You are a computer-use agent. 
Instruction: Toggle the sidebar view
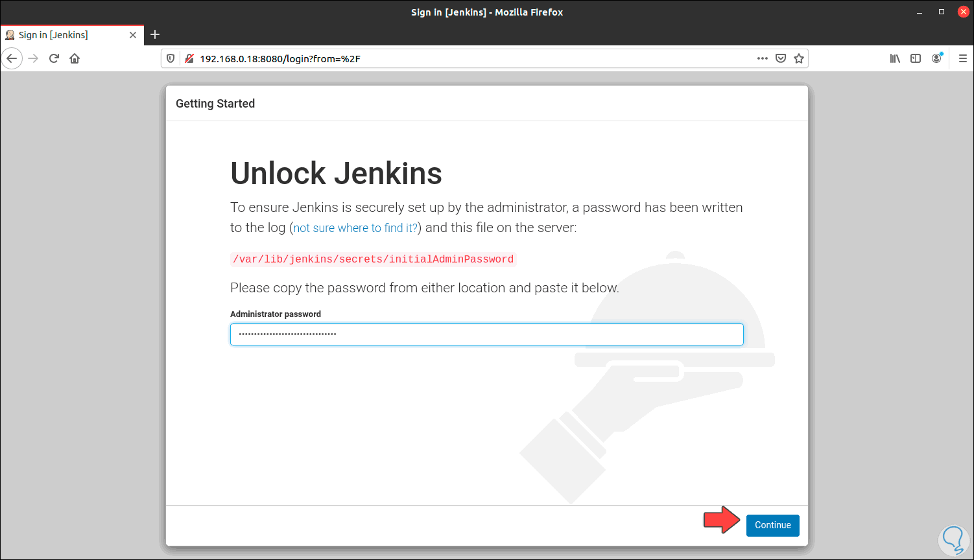tap(916, 58)
